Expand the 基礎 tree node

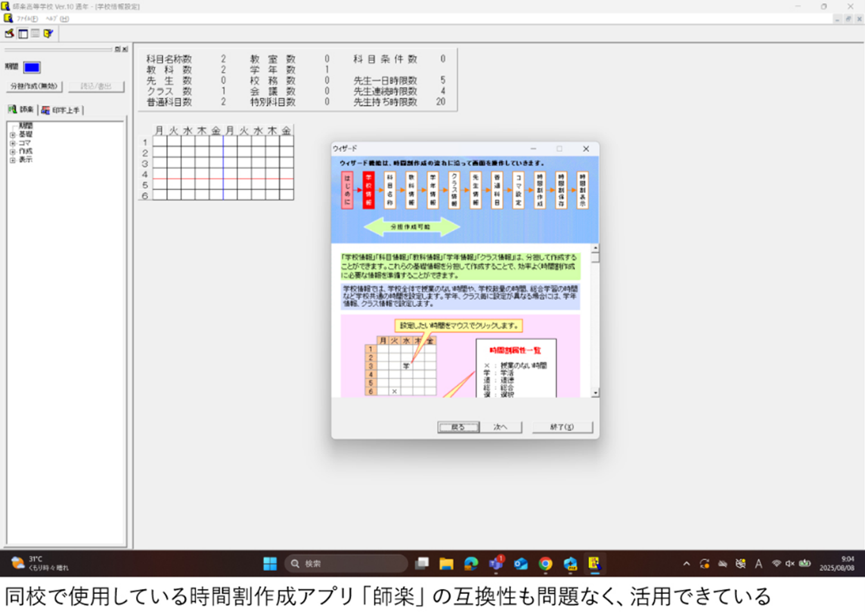point(13,135)
